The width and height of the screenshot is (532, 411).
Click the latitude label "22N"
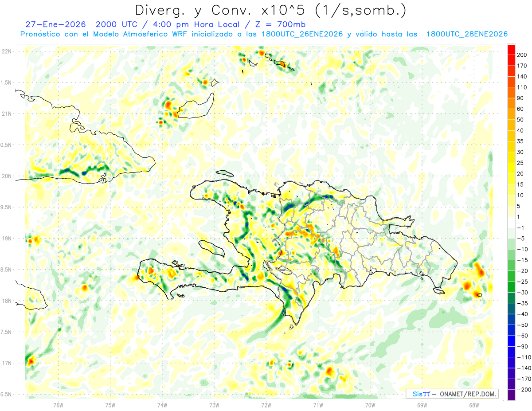point(7,51)
